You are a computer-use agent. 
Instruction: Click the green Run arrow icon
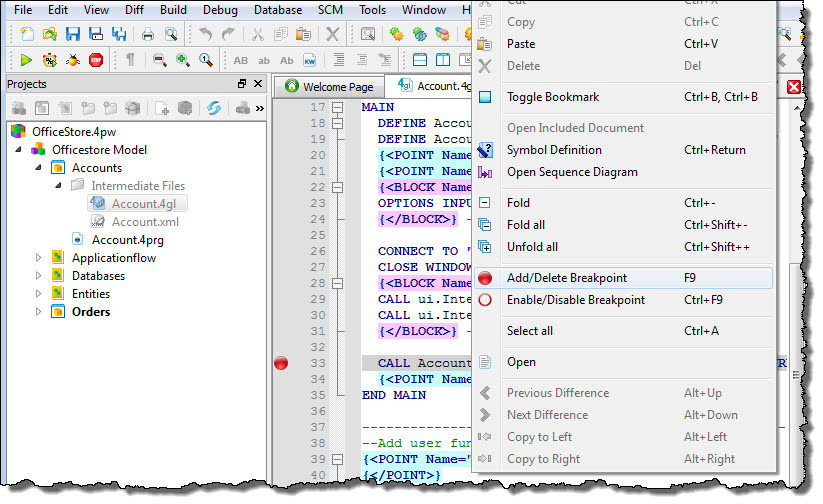coord(26,60)
